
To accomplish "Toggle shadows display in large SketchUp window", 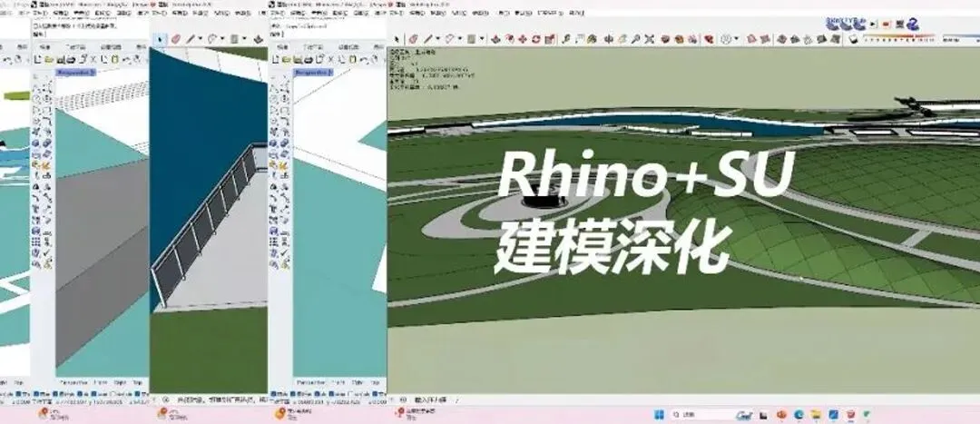I will pos(853,39).
